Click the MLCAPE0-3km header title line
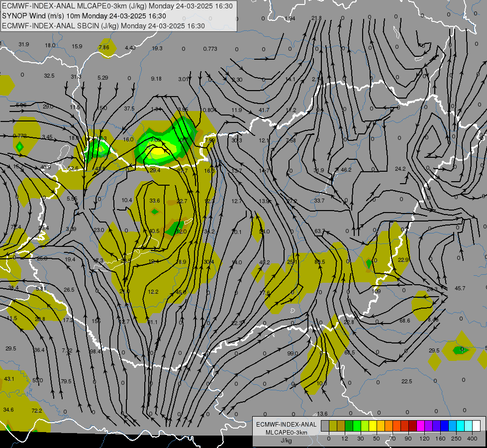The height and width of the screenshot is (448, 487). tap(117, 6)
